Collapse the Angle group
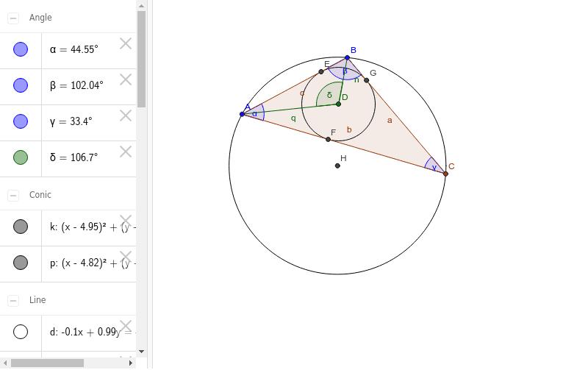Screen dimensions: 588x370 click(13, 18)
